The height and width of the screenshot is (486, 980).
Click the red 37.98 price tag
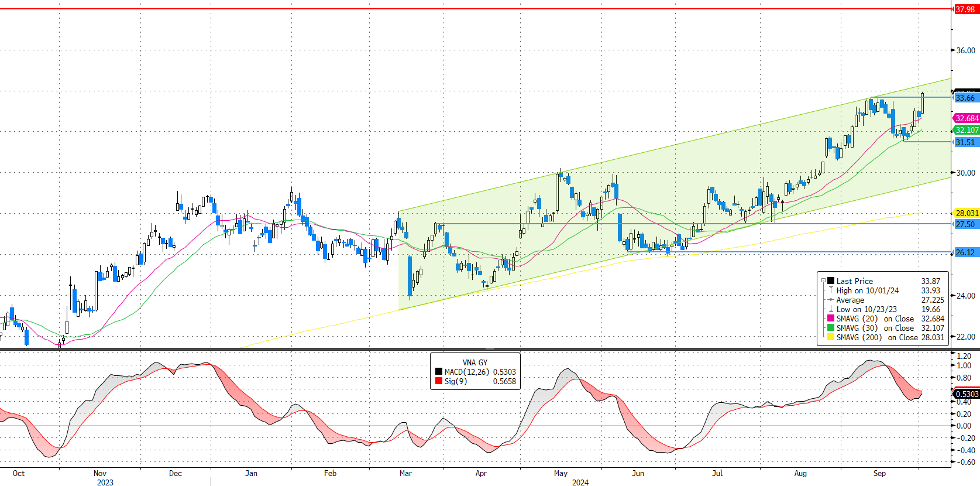point(966,9)
